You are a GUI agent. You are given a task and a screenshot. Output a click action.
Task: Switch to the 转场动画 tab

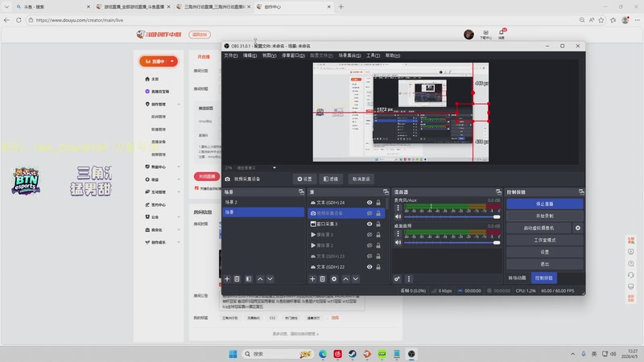[x=517, y=278]
